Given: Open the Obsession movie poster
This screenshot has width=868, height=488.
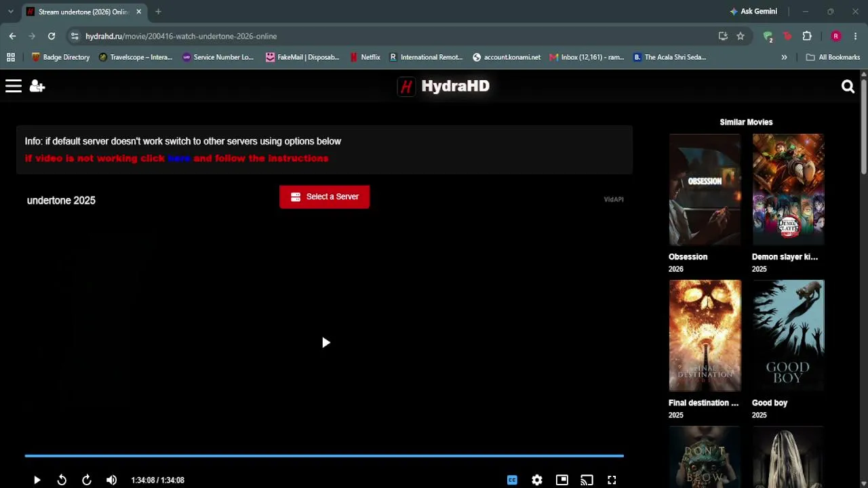Looking at the screenshot, I should (705, 189).
